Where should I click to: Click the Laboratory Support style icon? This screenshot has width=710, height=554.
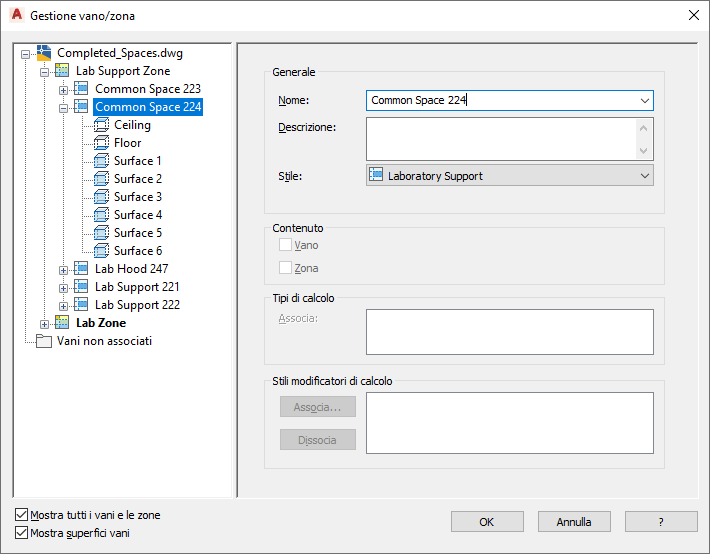coord(376,174)
